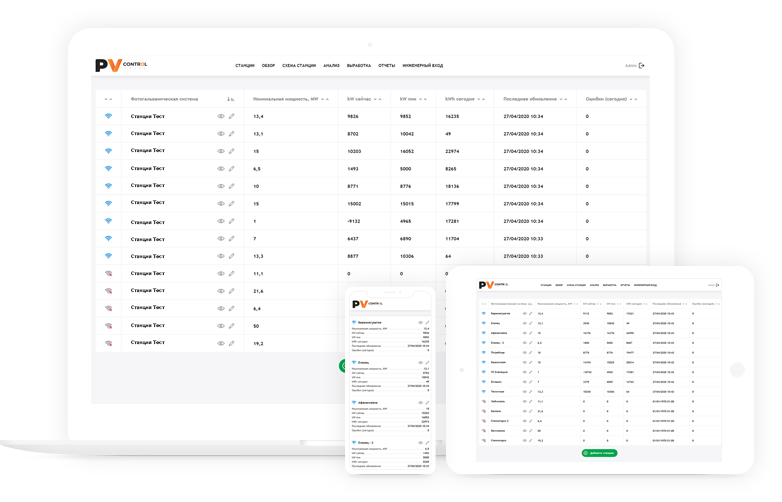Viewport: 782px width, 502px height.
Task: Click the logout icon beside Admin on laptop
Action: pyautogui.click(x=642, y=66)
